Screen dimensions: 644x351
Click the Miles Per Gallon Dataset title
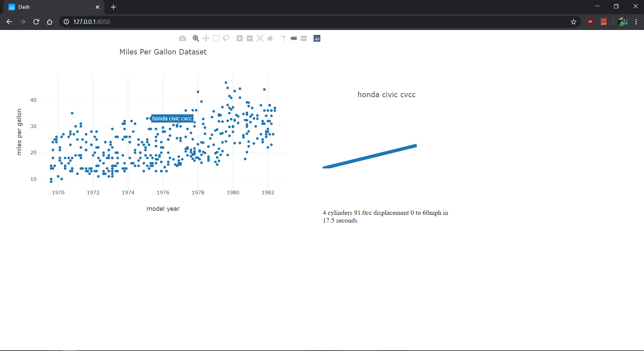[x=163, y=52]
